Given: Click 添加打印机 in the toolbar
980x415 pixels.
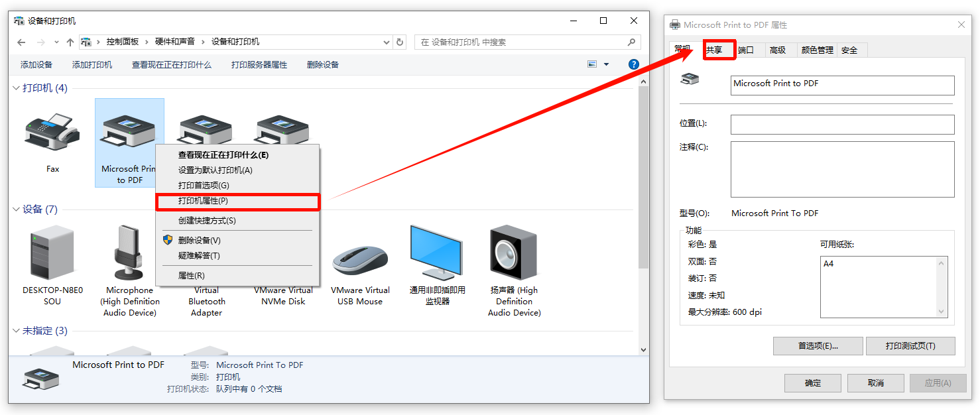Looking at the screenshot, I should coord(92,65).
